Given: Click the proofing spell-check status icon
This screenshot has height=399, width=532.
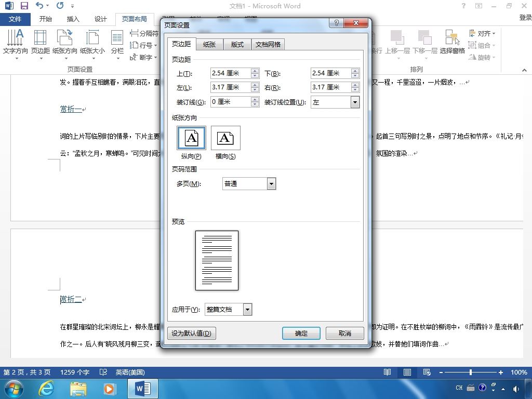Looking at the screenshot, I should pyautogui.click(x=103, y=372).
